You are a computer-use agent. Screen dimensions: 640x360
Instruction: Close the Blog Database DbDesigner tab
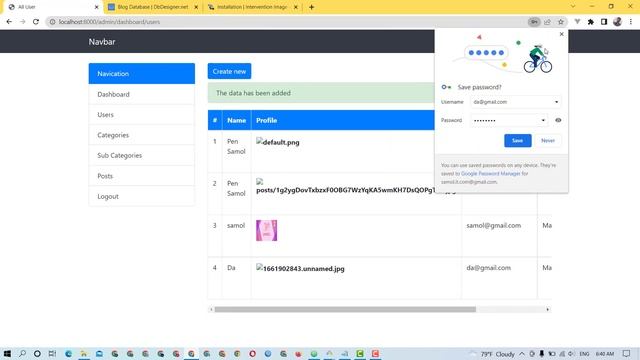[x=196, y=7]
